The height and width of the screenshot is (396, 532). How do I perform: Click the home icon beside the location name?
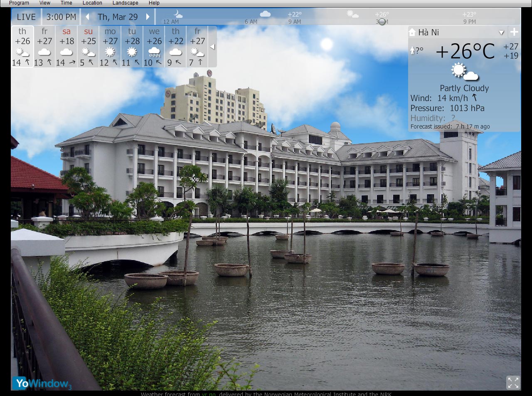[x=412, y=32]
